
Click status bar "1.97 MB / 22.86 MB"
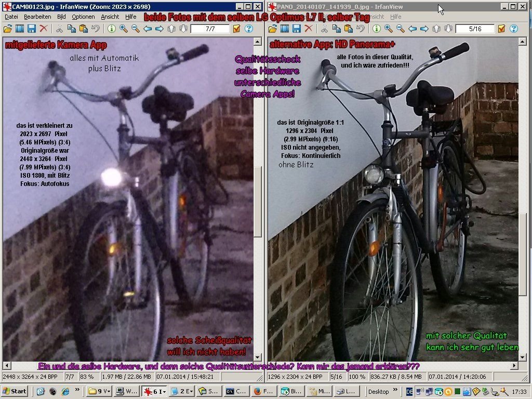point(127,377)
